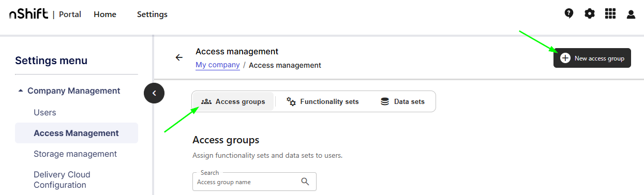Create a New access group
This screenshot has width=644, height=195.
pyautogui.click(x=592, y=58)
